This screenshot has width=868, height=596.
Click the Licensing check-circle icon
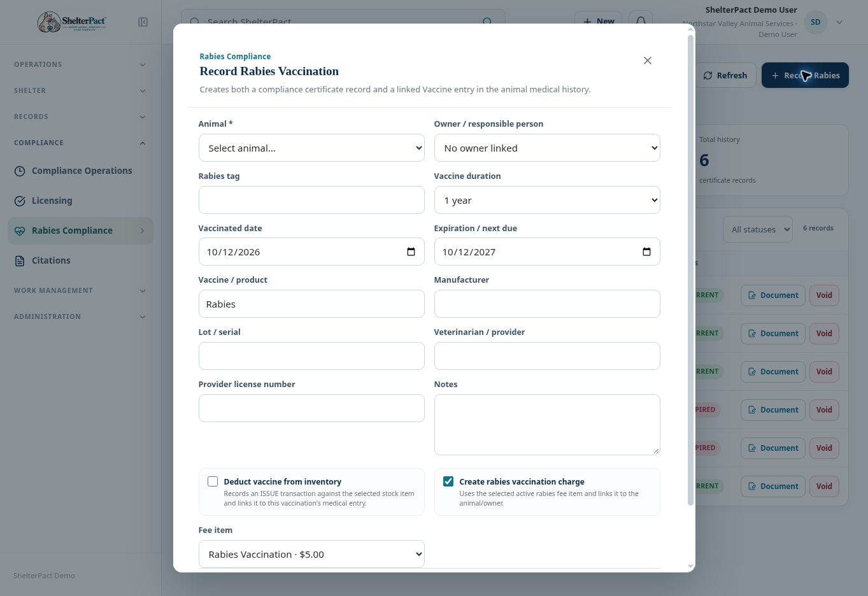pyautogui.click(x=20, y=201)
